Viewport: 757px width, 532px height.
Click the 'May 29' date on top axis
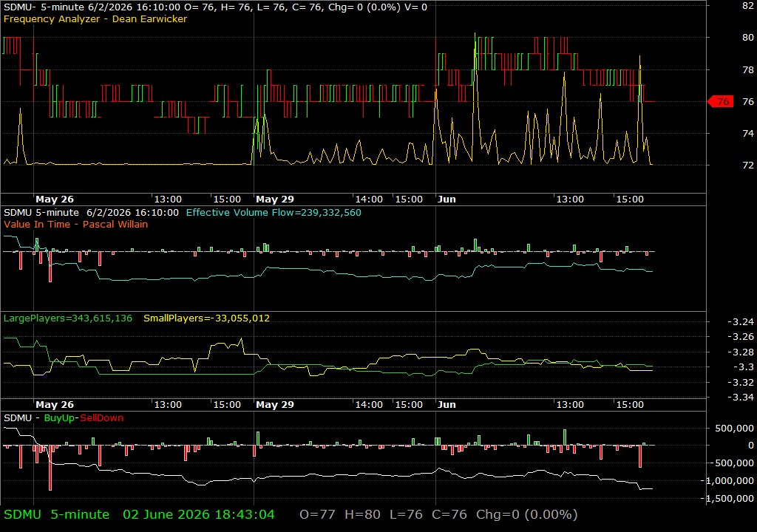click(275, 199)
